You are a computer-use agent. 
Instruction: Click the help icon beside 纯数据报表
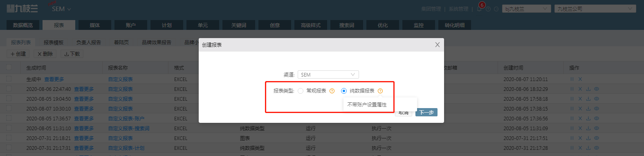(380, 91)
